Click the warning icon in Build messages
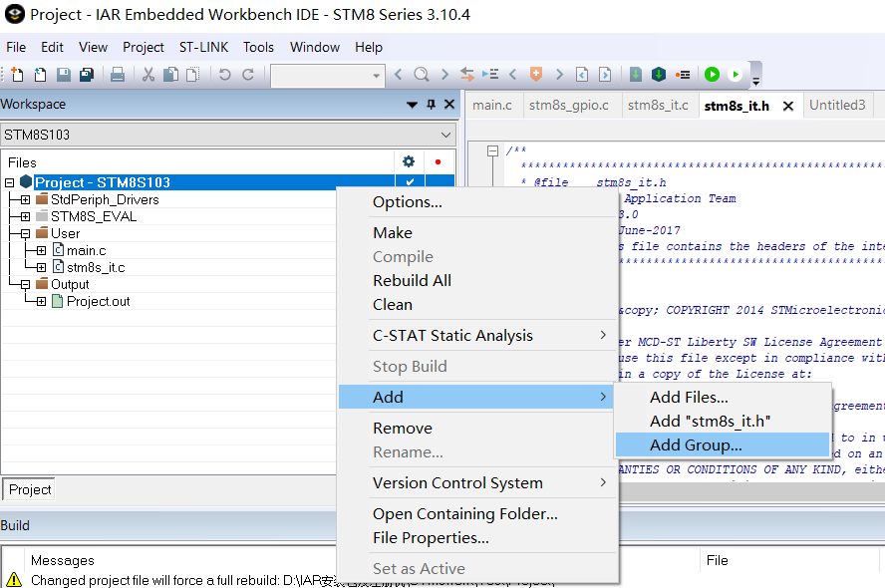885x588 pixels. tap(14, 580)
